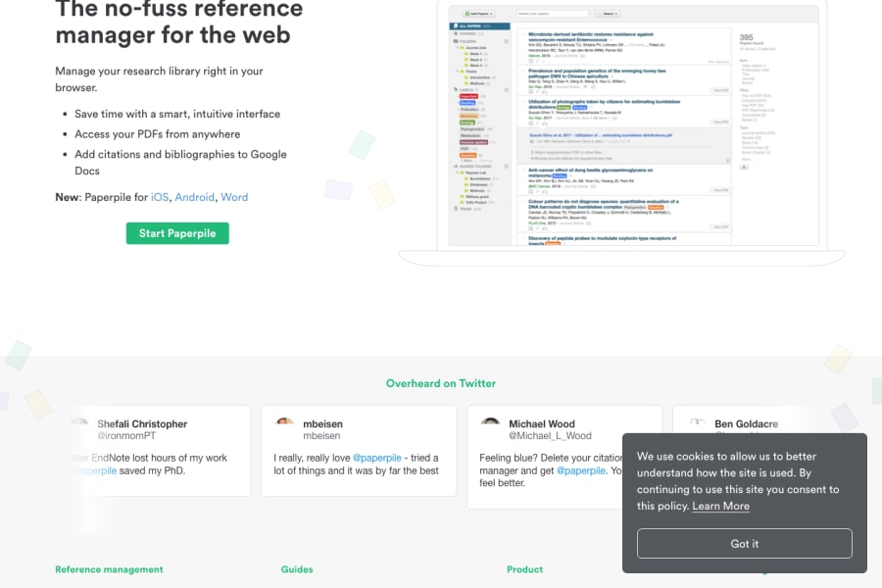Accept cookies with the Got it button
Viewport: 882px width, 588px height.
pyautogui.click(x=744, y=544)
